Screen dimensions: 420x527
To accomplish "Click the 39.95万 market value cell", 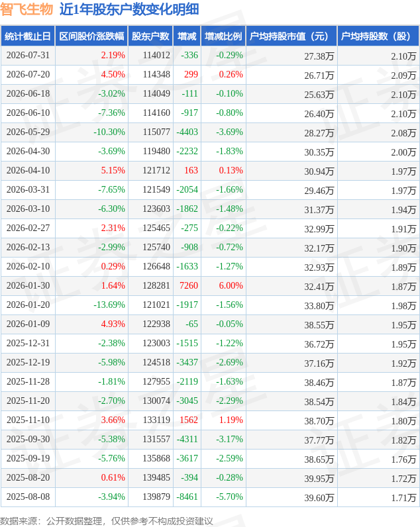I will tap(319, 478).
